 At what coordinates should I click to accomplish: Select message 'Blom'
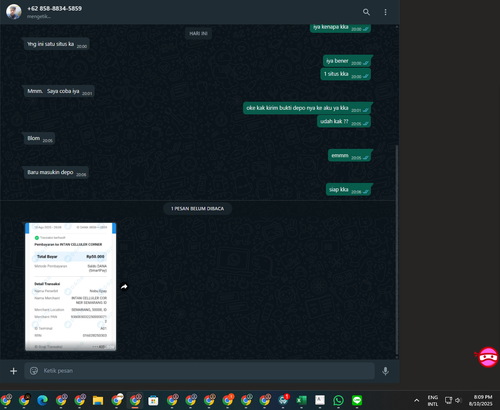coord(39,138)
